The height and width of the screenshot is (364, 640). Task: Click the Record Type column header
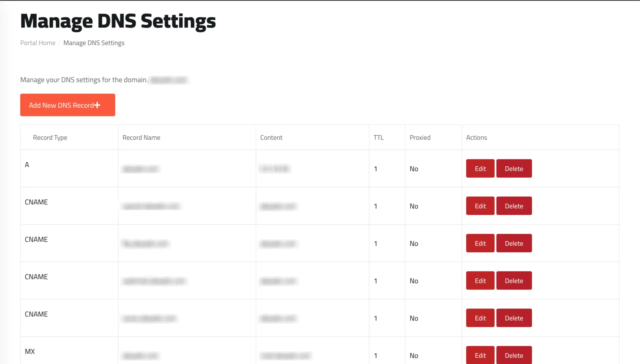(x=50, y=137)
